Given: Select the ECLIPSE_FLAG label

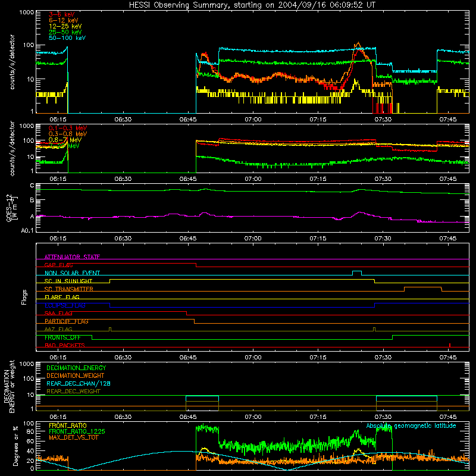Looking at the screenshot, I should (65, 305).
